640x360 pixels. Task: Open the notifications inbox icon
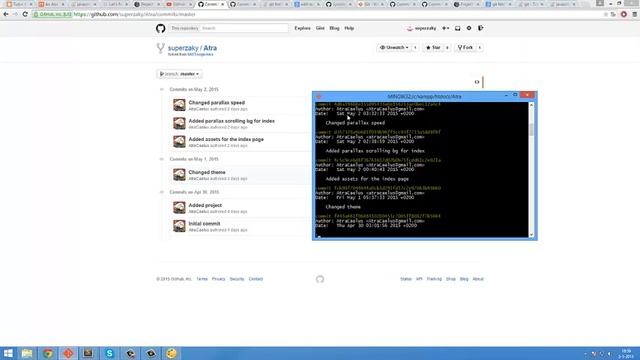point(458,28)
